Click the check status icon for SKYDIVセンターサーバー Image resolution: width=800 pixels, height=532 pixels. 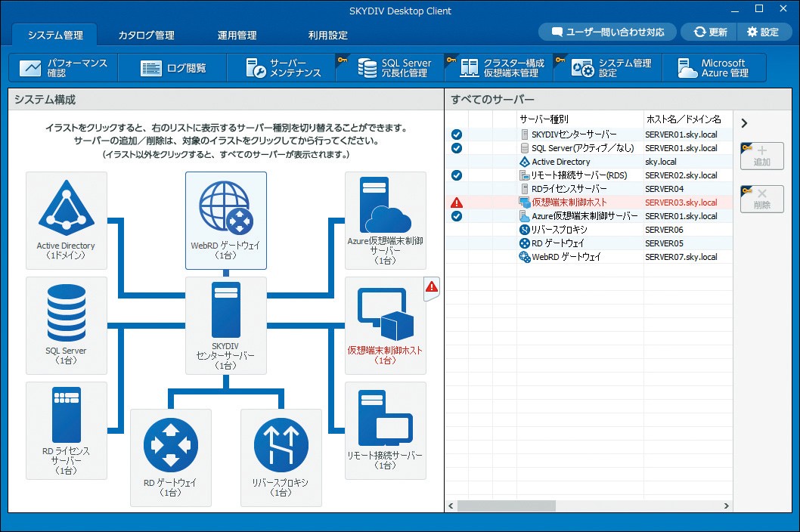coord(457,135)
